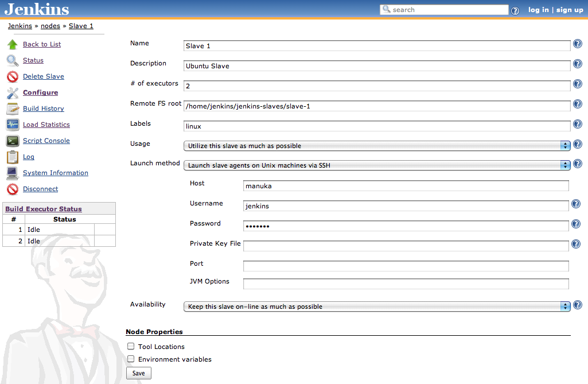The image size is (588, 384).
Task: Open Load Statistics from the sidebar
Action: (x=46, y=125)
